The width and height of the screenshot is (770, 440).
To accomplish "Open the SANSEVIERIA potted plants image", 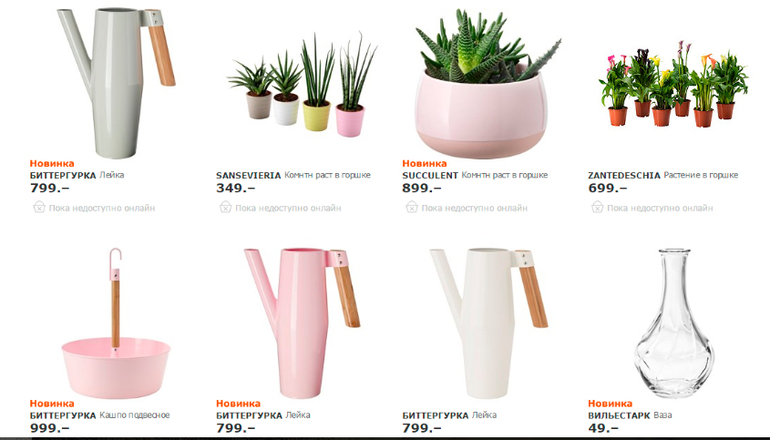I will [x=302, y=85].
